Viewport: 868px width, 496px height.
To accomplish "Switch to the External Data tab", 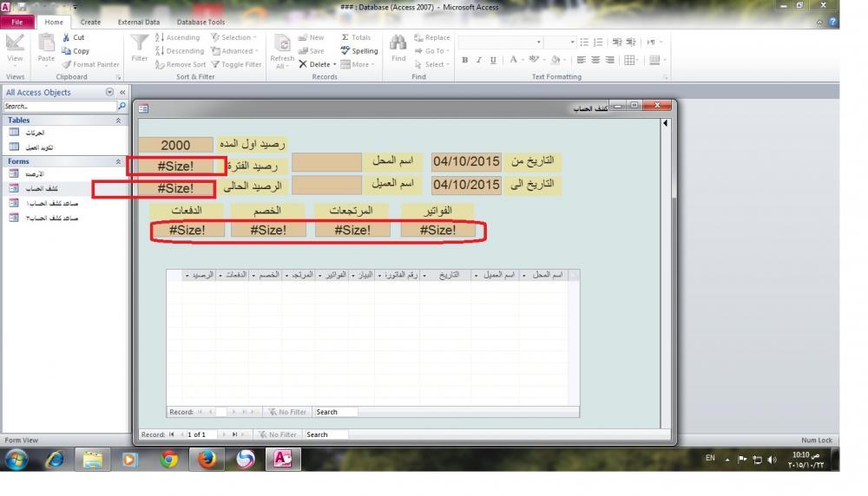I will pyautogui.click(x=138, y=23).
